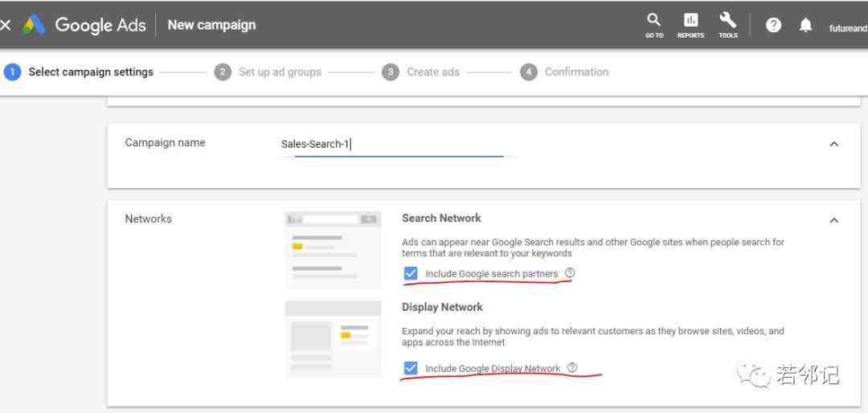Select step 1 Select campaign settings
Viewport: 868px width, 413px height.
click(79, 72)
